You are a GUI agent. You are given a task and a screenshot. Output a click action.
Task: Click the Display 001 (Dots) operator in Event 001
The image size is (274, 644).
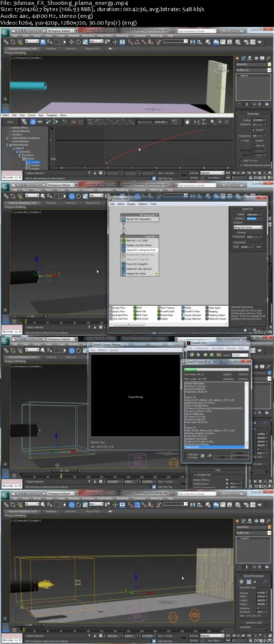(x=140, y=274)
